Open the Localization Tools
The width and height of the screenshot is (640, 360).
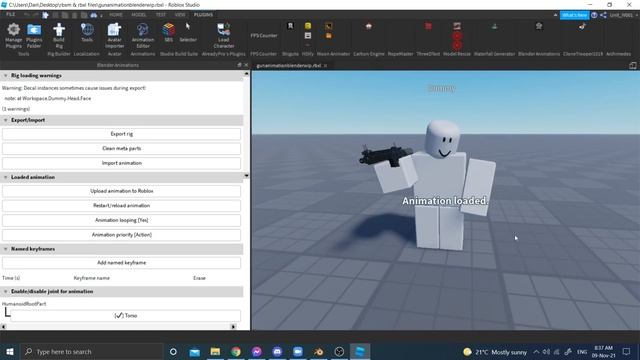pos(87,33)
